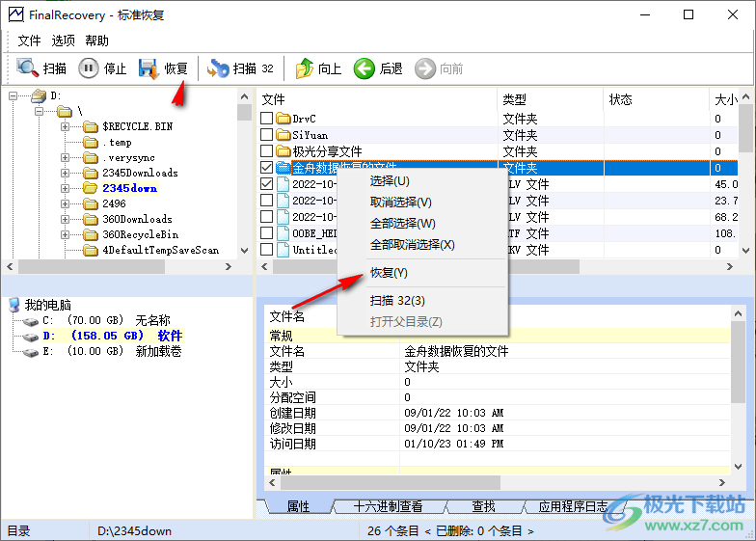Switch to the 应用程序日志 tab
This screenshot has width=756, height=541.
(x=573, y=506)
